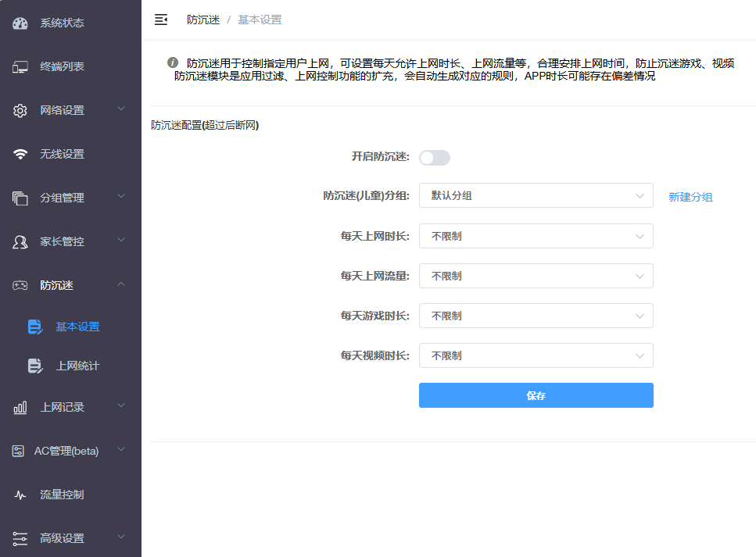Click 防沉迷 in the breadcrumb

203,20
